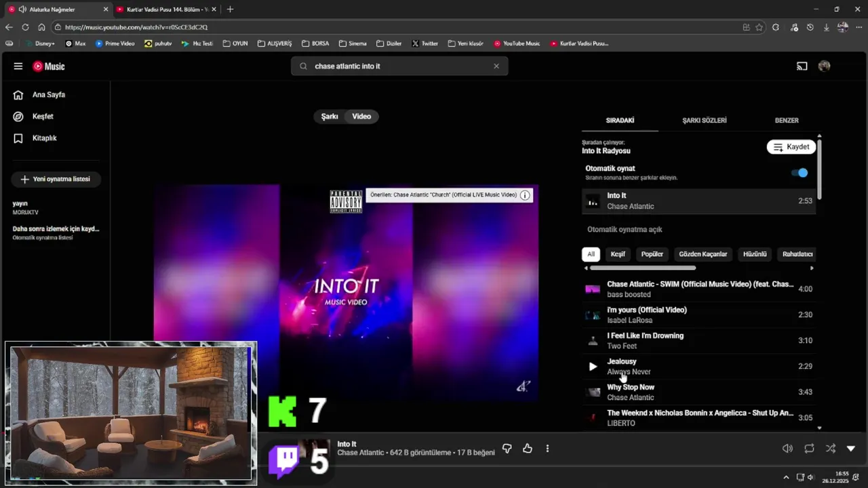
Task: Click the queue panel vertical scrollbar
Action: click(819, 169)
